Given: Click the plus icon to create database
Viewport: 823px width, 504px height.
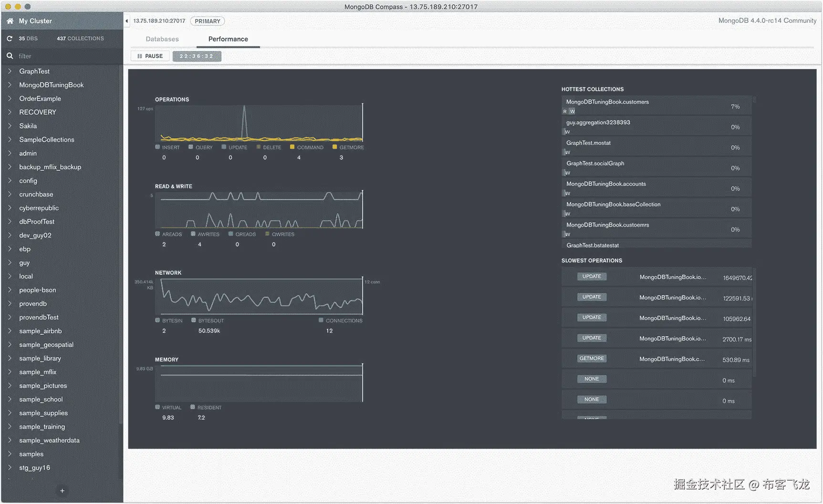Looking at the screenshot, I should [62, 491].
